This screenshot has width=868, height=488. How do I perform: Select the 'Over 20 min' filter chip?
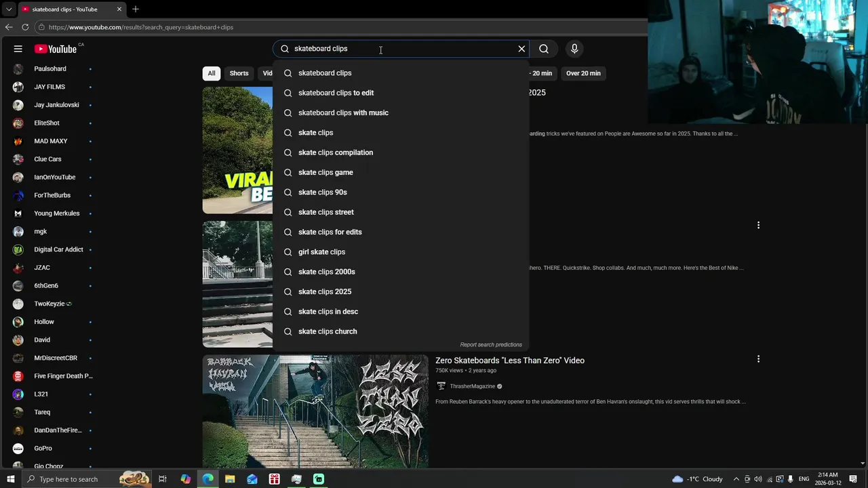[583, 73]
